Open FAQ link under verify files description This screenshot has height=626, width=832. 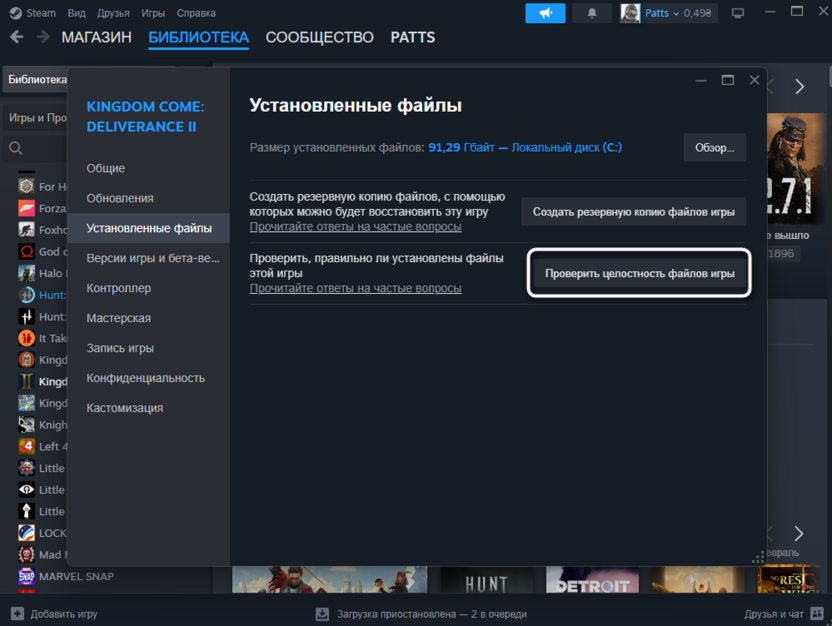(x=356, y=288)
